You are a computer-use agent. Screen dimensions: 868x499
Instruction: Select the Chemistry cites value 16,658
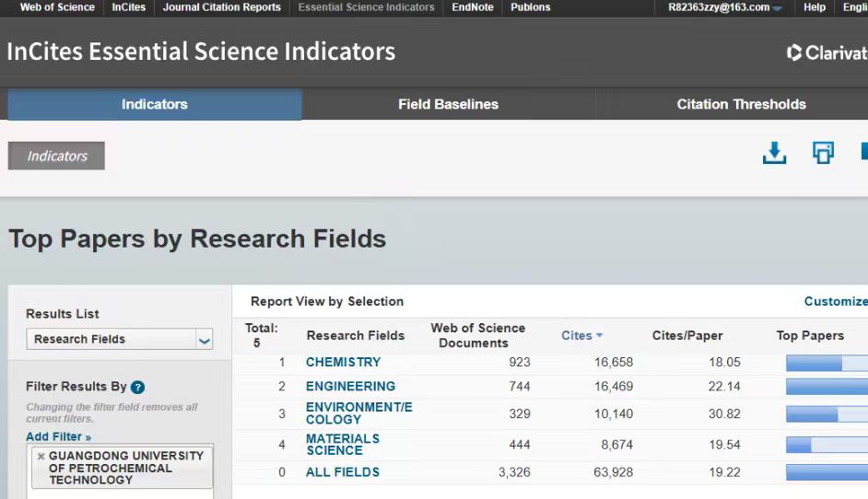614,363
